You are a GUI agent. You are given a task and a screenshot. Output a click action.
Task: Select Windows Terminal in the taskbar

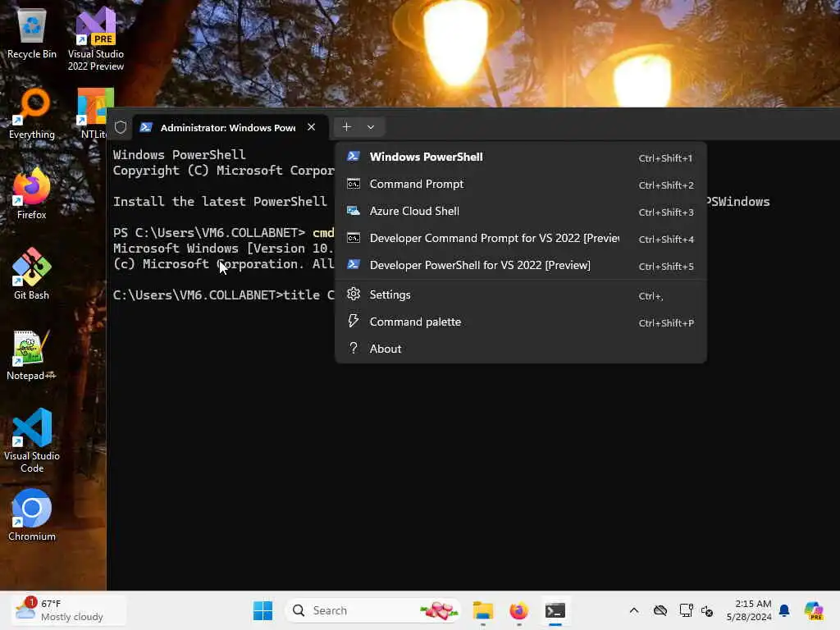[555, 610]
